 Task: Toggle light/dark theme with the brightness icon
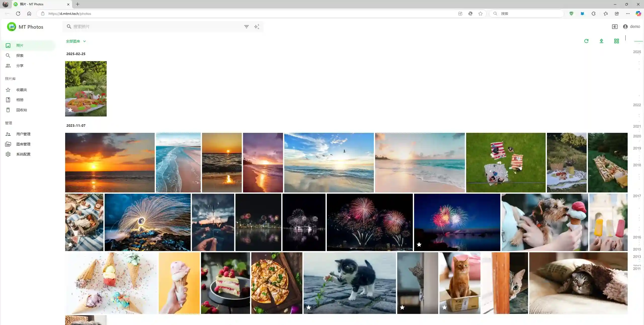615,26
